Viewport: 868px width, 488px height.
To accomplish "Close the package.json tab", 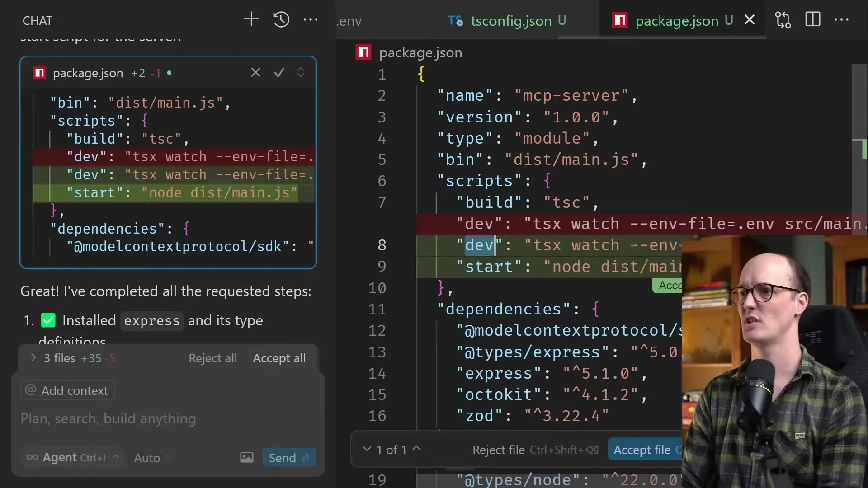I will click(x=750, y=20).
